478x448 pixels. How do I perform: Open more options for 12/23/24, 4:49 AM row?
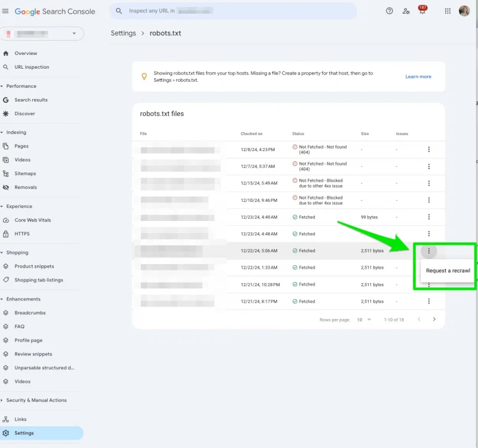(428, 217)
